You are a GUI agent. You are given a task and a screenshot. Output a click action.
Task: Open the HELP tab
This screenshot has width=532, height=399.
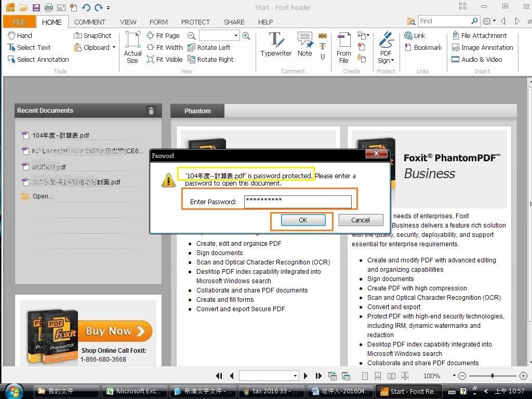click(265, 22)
